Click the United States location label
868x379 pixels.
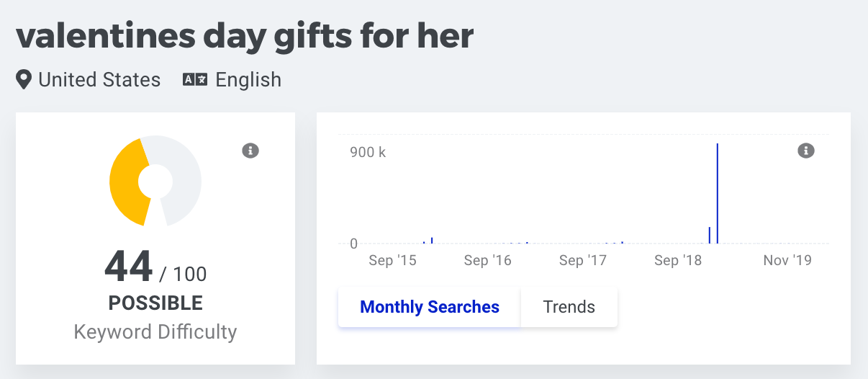(99, 79)
